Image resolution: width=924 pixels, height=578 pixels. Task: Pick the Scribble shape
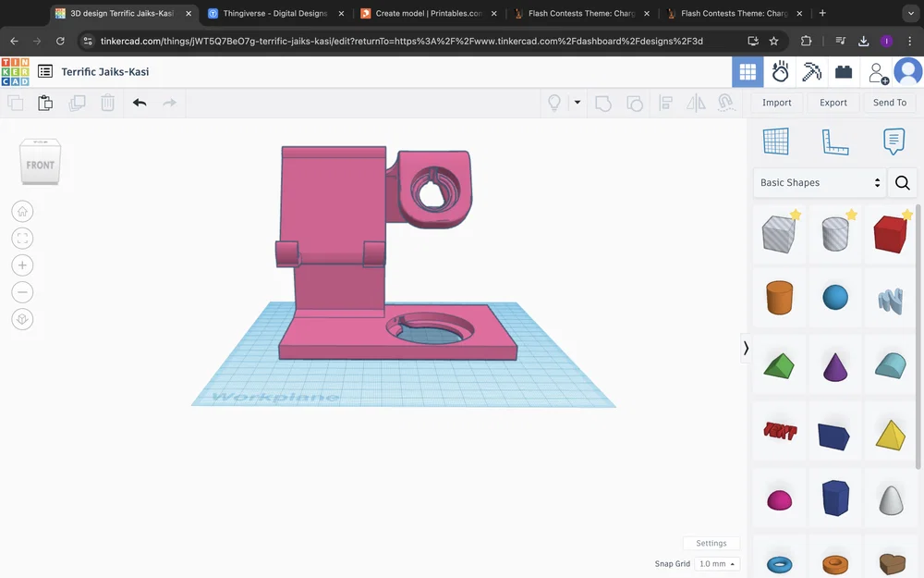891,301
